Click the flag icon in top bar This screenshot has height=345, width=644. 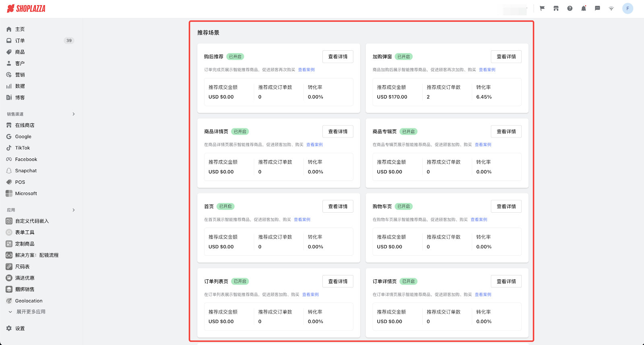coord(542,8)
